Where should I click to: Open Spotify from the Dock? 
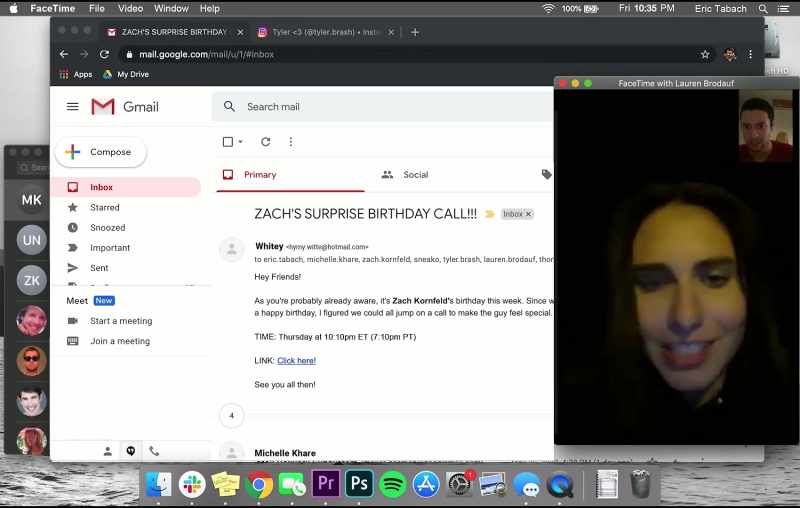click(392, 484)
